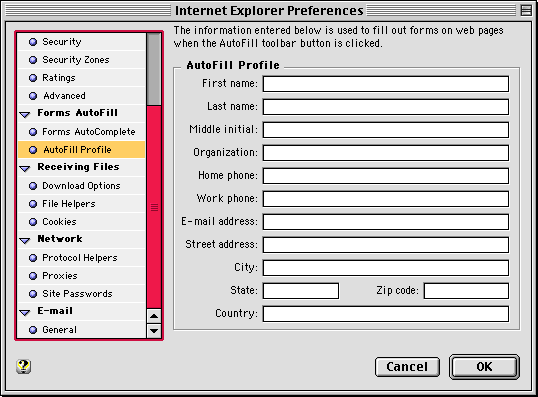The height and width of the screenshot is (397, 538).
Task: Click the bullet icon beside File Helpers
Action: click(x=33, y=204)
